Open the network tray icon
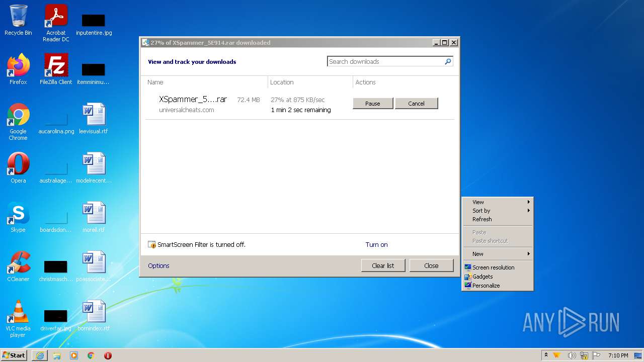The image size is (644, 362). point(584,355)
